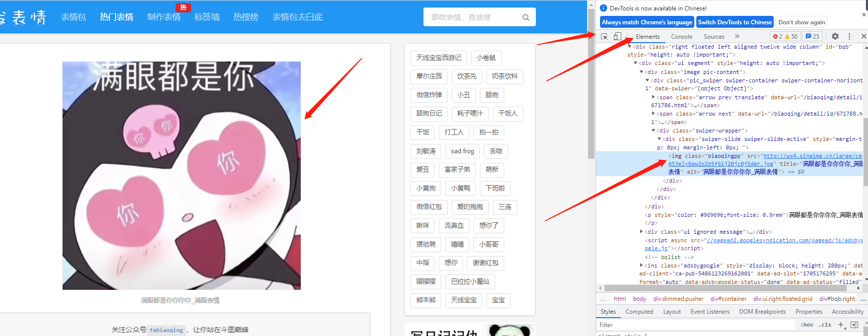Open the Computed styles tab
This screenshot has height=336, width=868.
click(639, 312)
